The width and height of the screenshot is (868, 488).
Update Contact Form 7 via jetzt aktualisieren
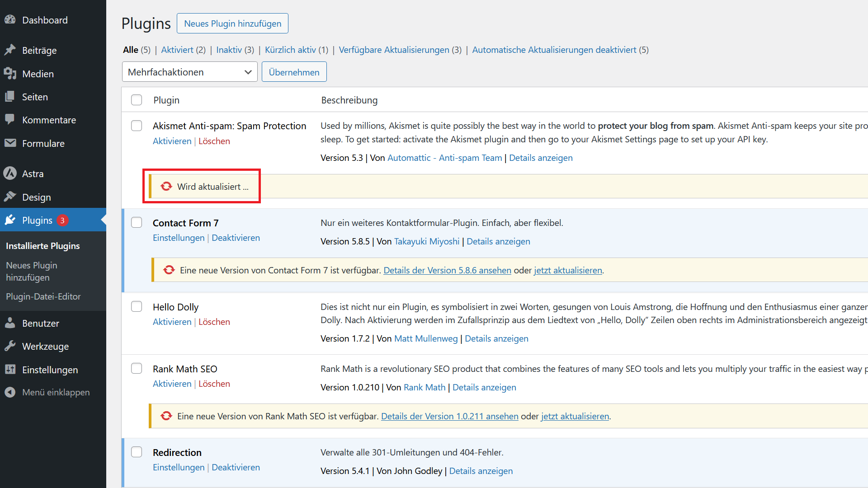[x=568, y=270]
